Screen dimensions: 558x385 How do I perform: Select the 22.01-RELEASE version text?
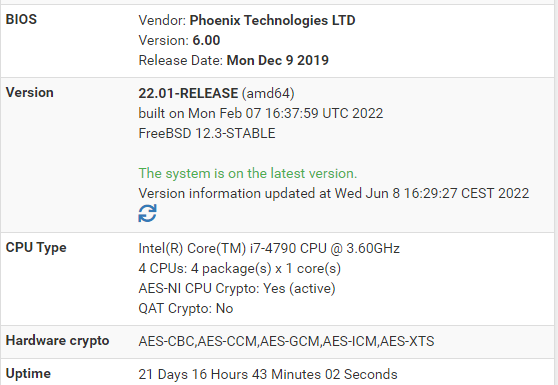coord(188,93)
